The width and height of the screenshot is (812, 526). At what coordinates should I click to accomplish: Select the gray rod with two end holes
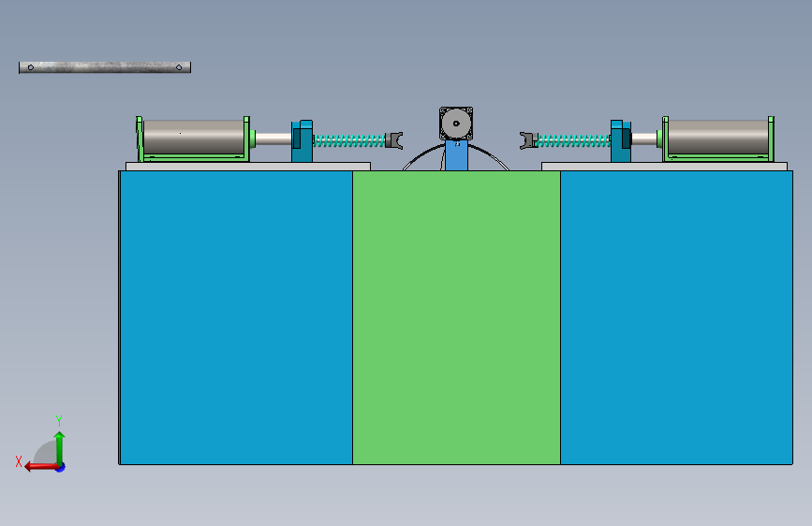[x=105, y=67]
